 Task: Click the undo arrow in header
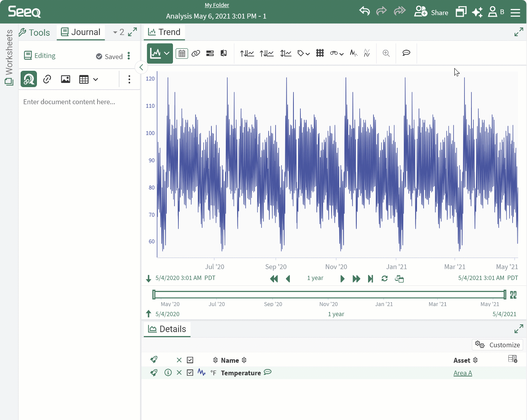364,11
